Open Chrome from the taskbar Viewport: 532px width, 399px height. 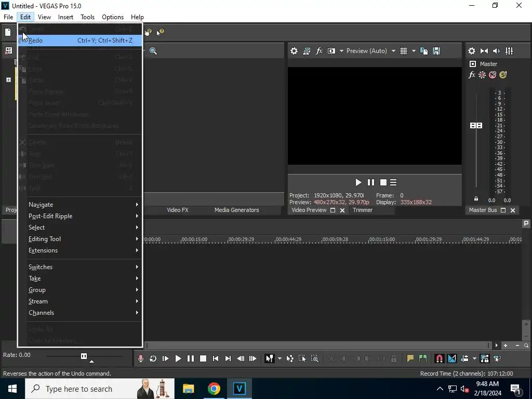pyautogui.click(x=214, y=389)
